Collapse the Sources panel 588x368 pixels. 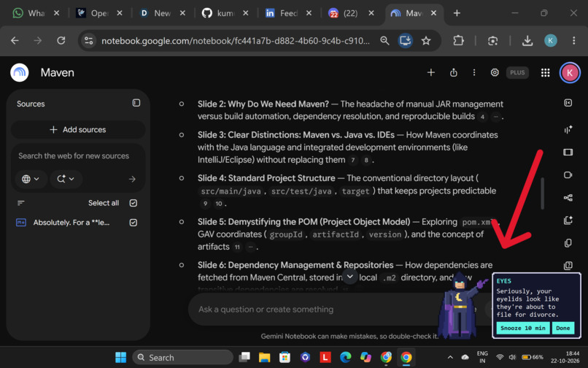click(x=136, y=103)
